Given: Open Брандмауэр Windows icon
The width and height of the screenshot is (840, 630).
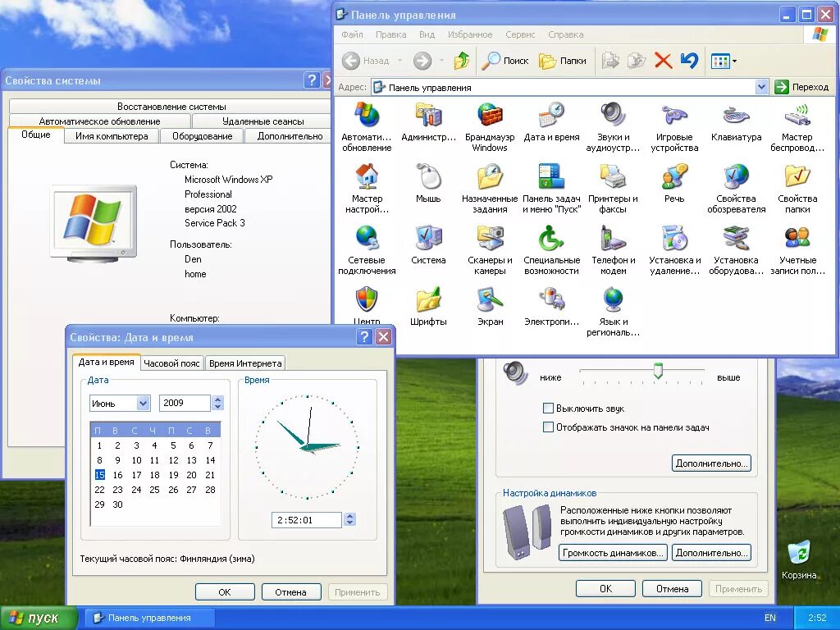Looking at the screenshot, I should (490, 127).
